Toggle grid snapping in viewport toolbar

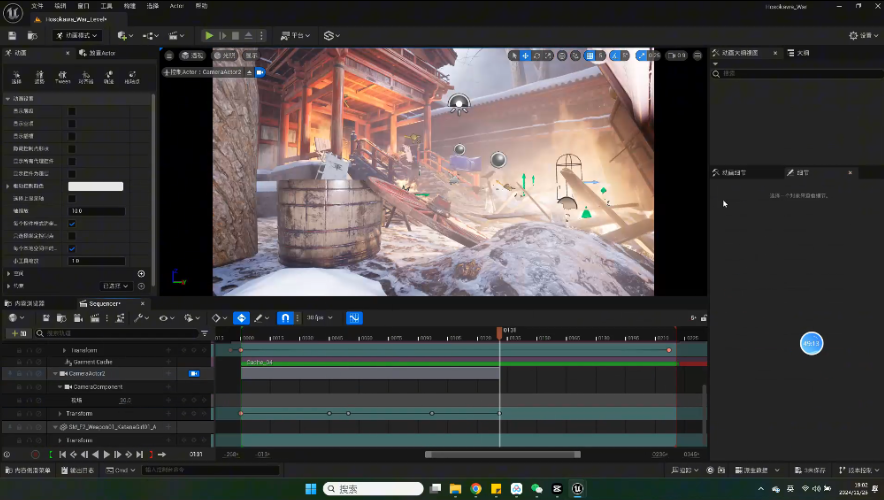(x=590, y=55)
